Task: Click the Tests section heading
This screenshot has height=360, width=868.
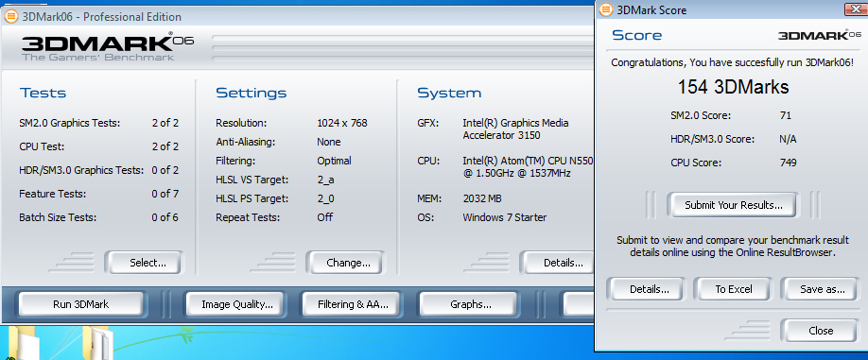Action: [43, 93]
